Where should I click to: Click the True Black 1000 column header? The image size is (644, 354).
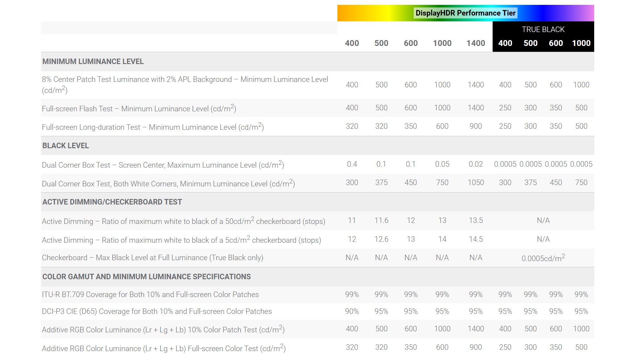(581, 43)
